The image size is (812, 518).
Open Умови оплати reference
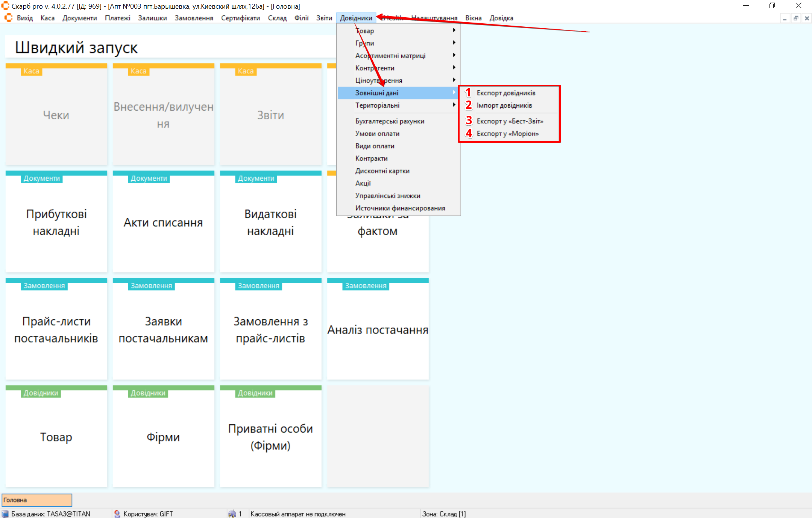coord(399,133)
